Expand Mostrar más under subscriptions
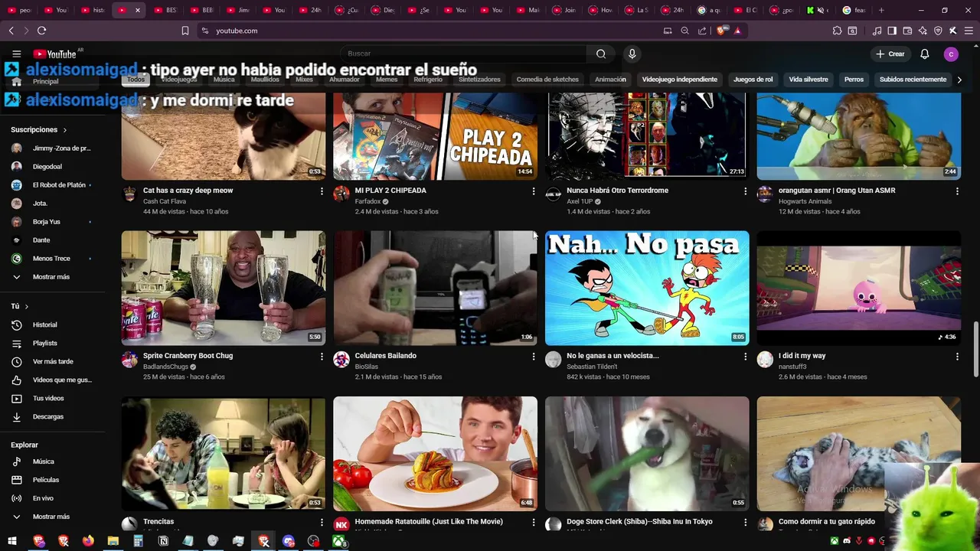The image size is (980, 551). [x=51, y=277]
